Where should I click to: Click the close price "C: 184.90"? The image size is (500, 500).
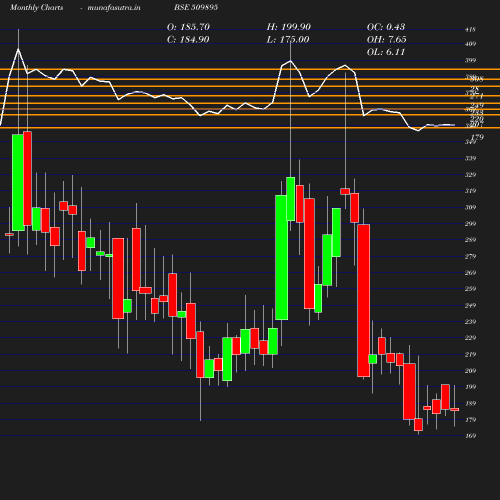188,40
